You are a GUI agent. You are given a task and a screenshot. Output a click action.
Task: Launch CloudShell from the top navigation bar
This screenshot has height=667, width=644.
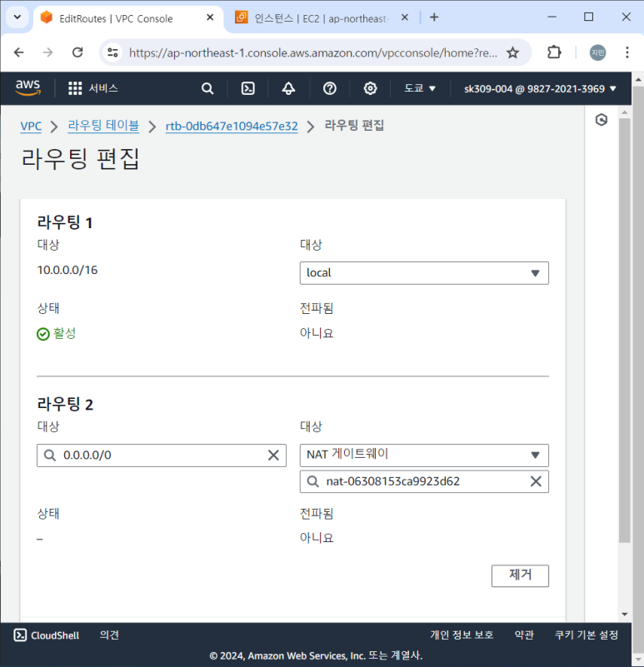click(x=248, y=88)
